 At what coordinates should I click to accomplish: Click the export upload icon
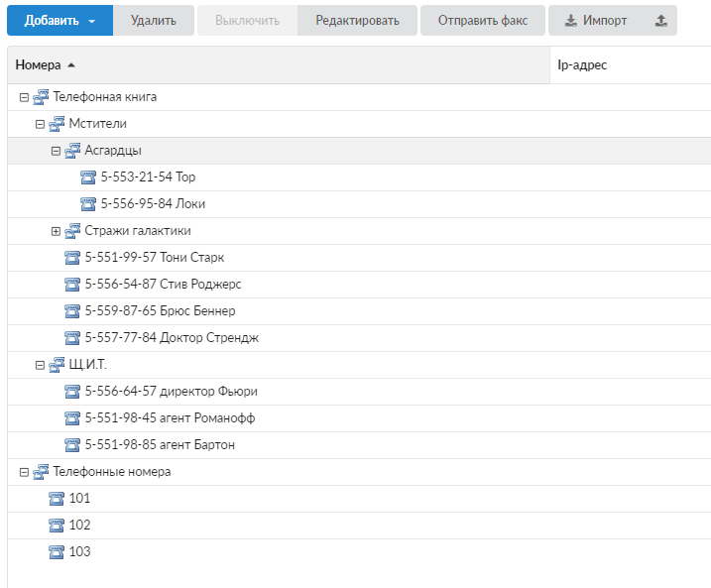[661, 21]
